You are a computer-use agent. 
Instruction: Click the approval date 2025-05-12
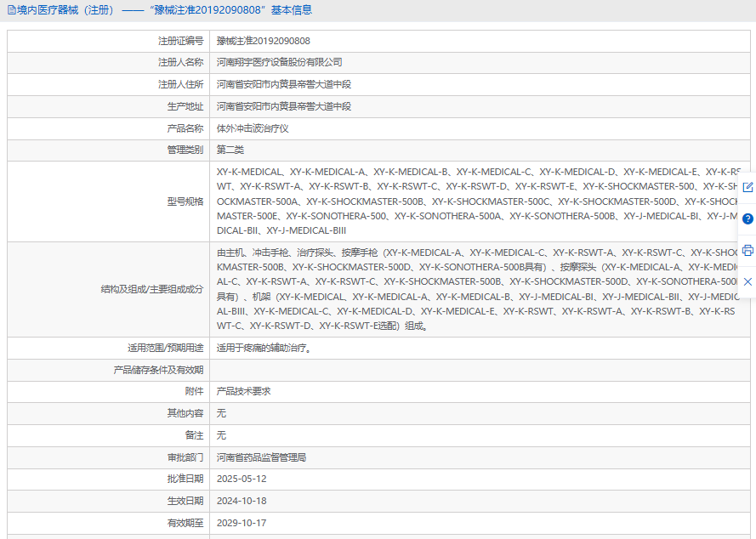[242, 479]
